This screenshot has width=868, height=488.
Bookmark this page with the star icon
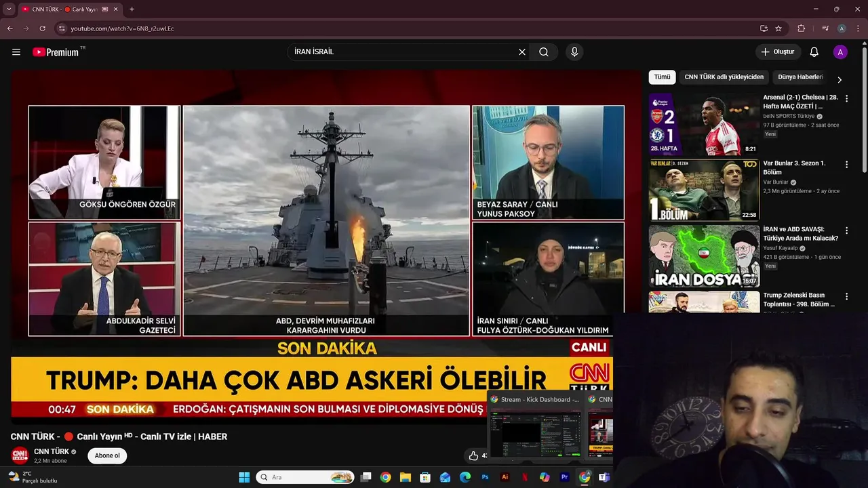coord(778,28)
